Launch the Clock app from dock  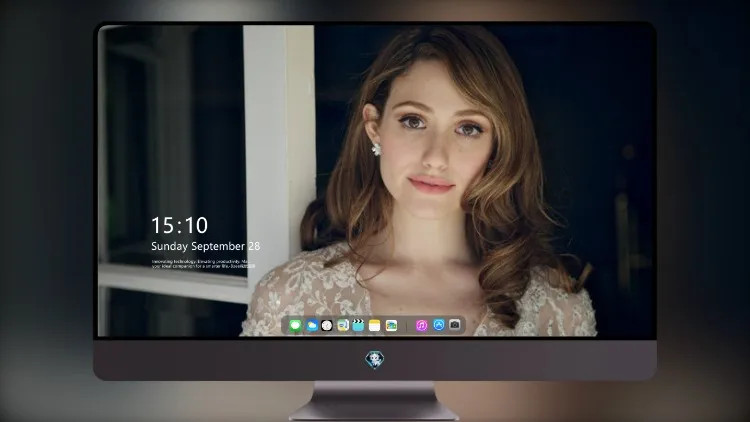[x=327, y=326]
